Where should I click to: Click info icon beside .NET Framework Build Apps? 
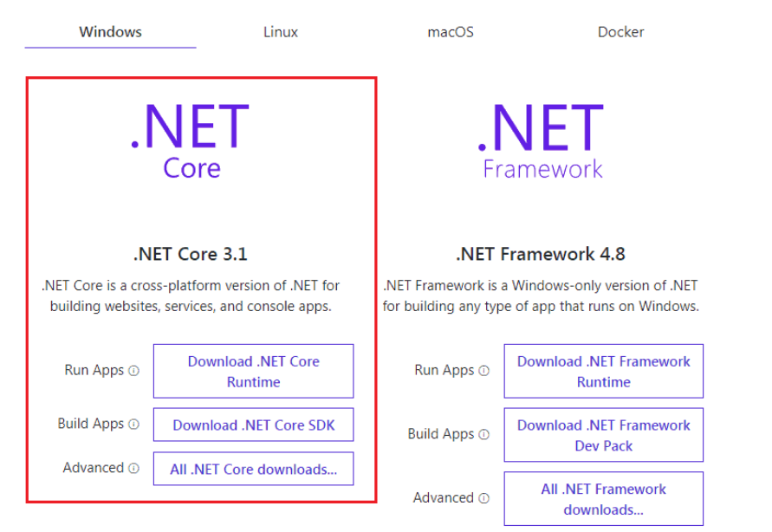point(484,434)
